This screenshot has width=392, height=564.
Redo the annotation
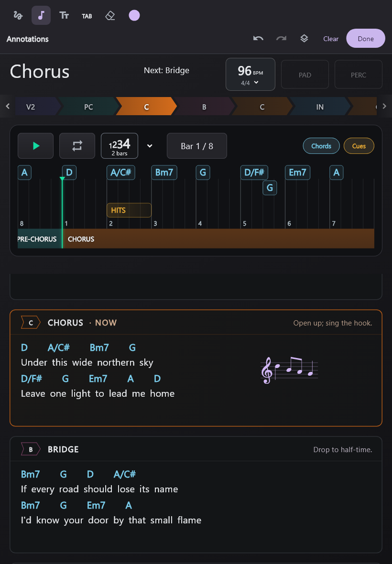coord(281,39)
